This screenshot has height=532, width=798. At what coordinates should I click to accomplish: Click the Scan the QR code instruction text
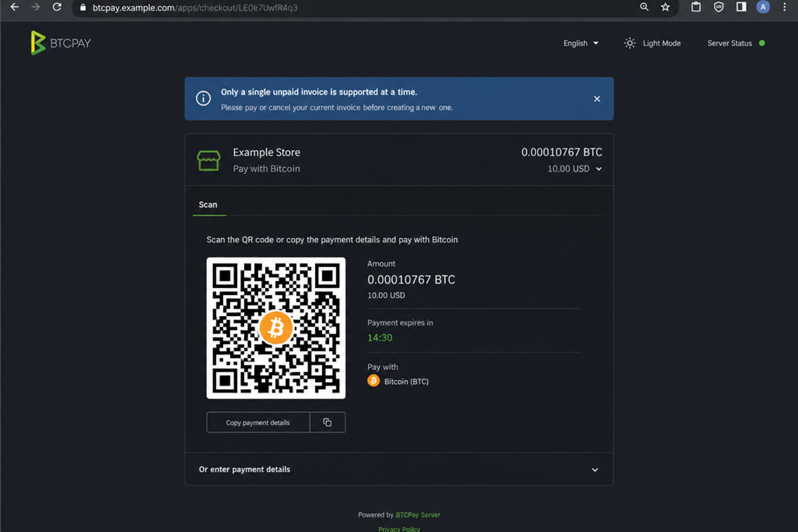point(332,240)
